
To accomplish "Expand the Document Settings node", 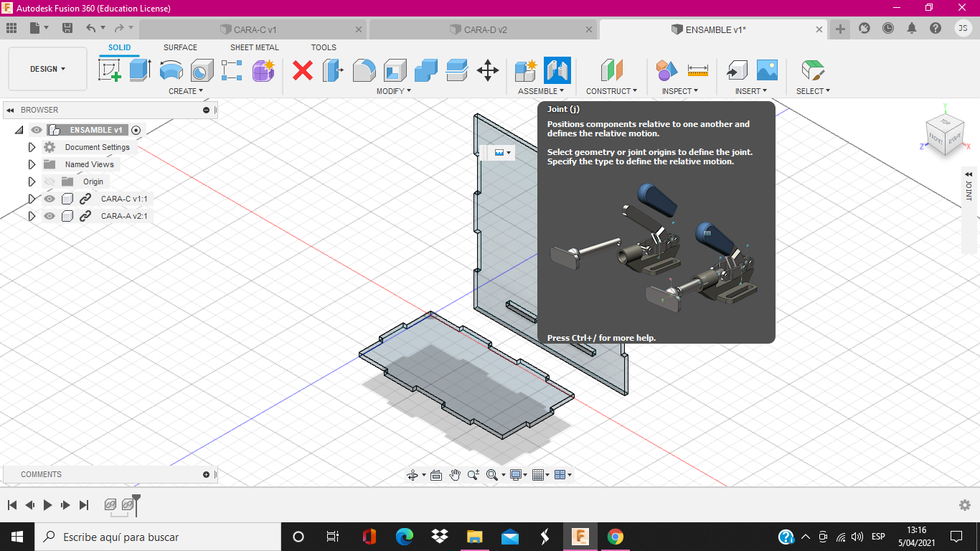I will tap(32, 147).
